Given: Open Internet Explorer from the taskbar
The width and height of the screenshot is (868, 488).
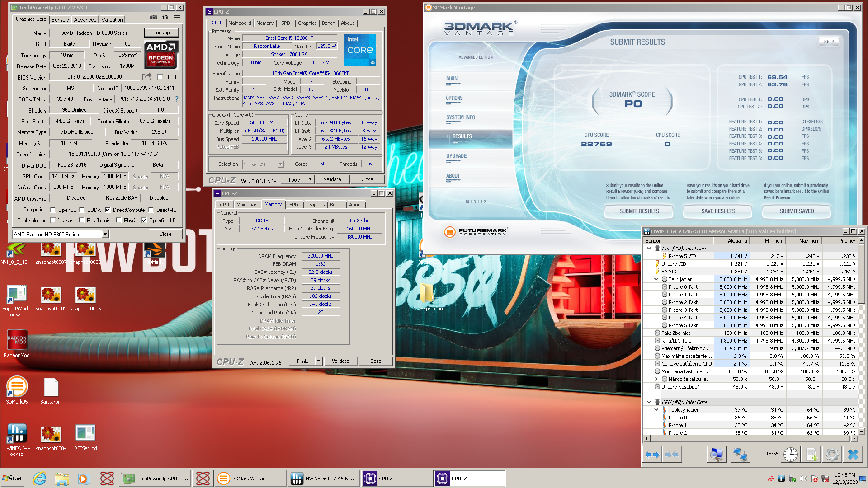Looking at the screenshot, I should (x=40, y=479).
